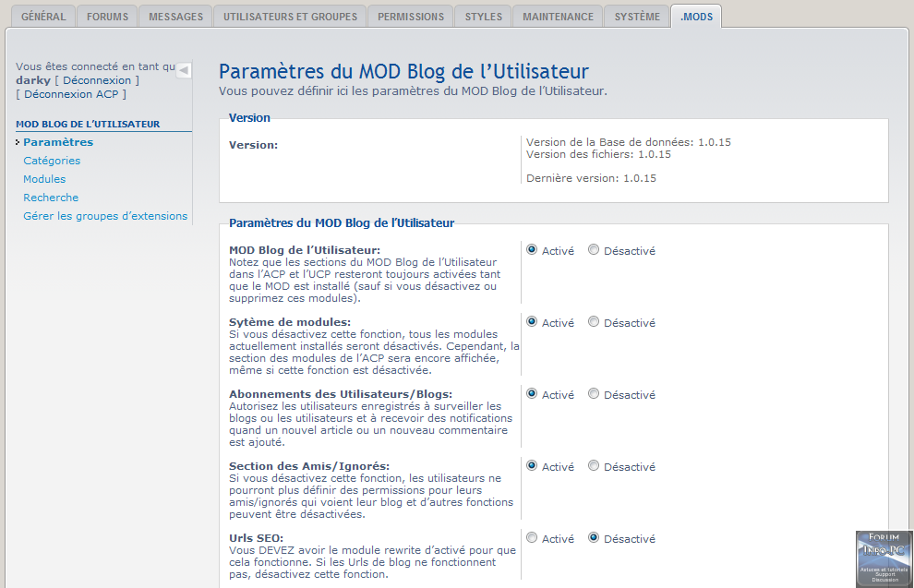Click the Déconnexion ACP link
914x588 pixels.
(x=72, y=94)
